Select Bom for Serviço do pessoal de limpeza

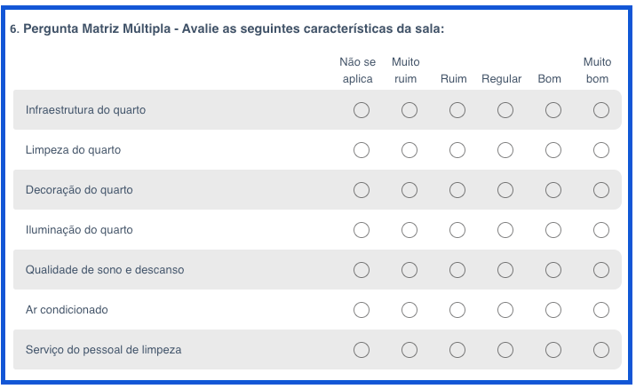[x=553, y=350]
